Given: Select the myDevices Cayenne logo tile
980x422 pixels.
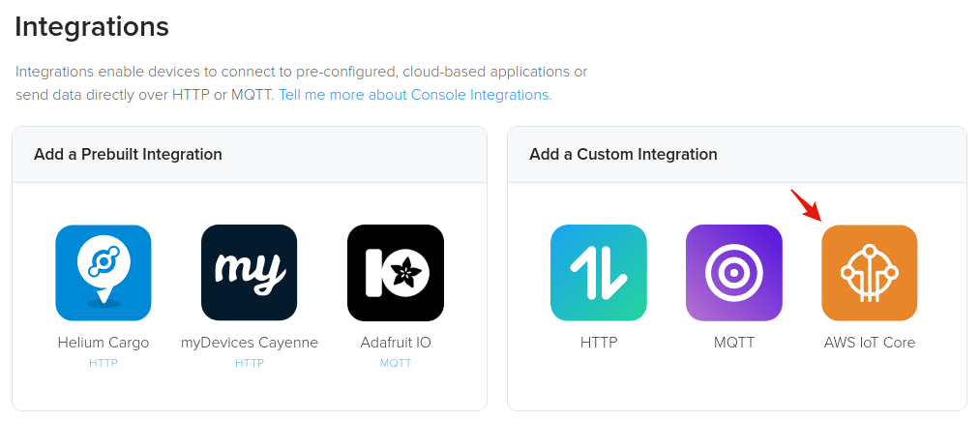Looking at the screenshot, I should 249,273.
